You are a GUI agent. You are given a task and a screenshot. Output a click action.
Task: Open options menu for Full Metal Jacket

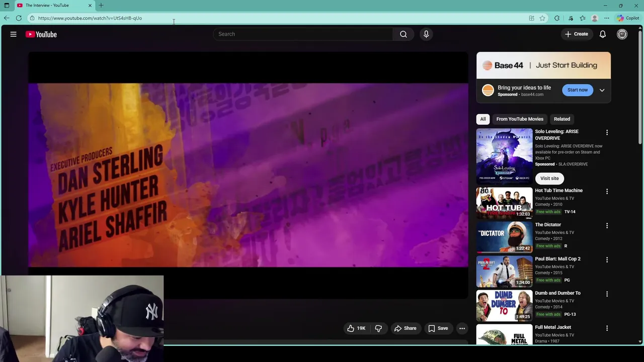[607, 328]
